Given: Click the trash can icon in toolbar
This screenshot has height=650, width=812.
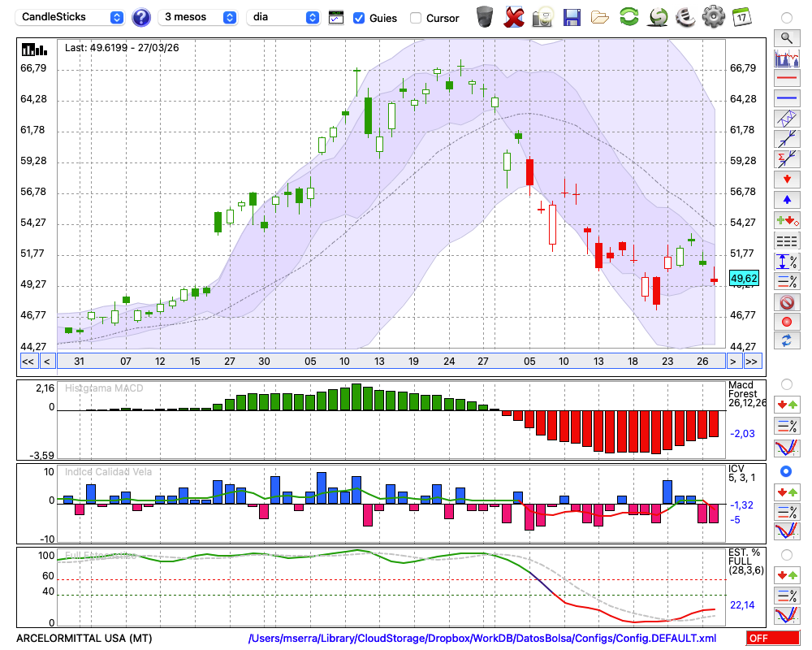Looking at the screenshot, I should click(484, 17).
